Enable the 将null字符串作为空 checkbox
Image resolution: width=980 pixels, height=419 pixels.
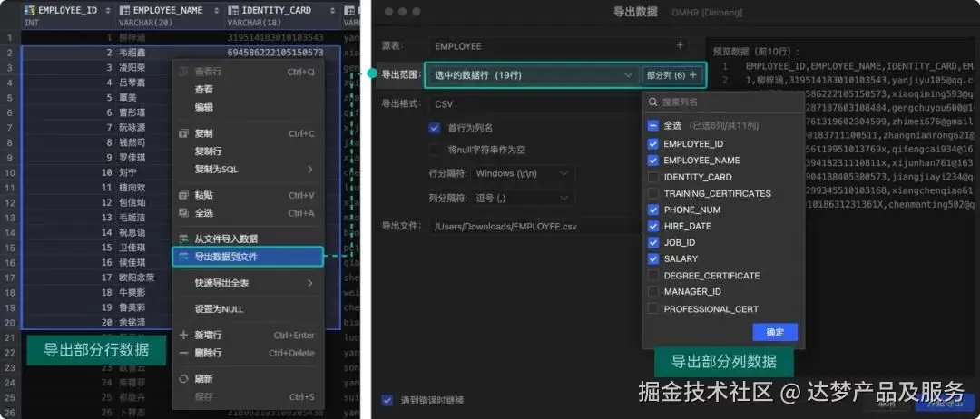(435, 150)
